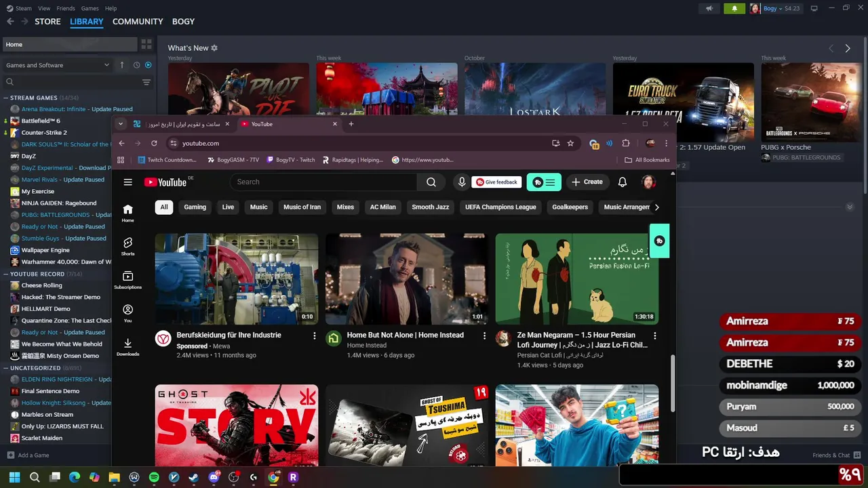Select the Smooth Jazz chip

point(431,207)
